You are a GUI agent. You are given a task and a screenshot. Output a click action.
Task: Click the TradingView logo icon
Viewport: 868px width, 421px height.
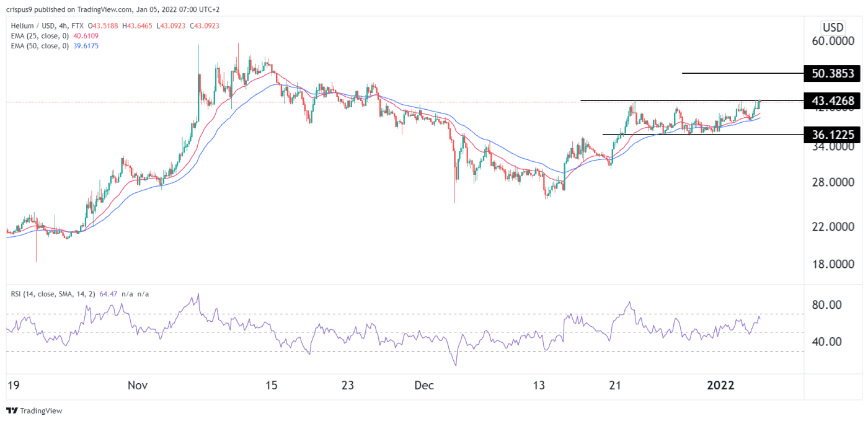pos(12,410)
